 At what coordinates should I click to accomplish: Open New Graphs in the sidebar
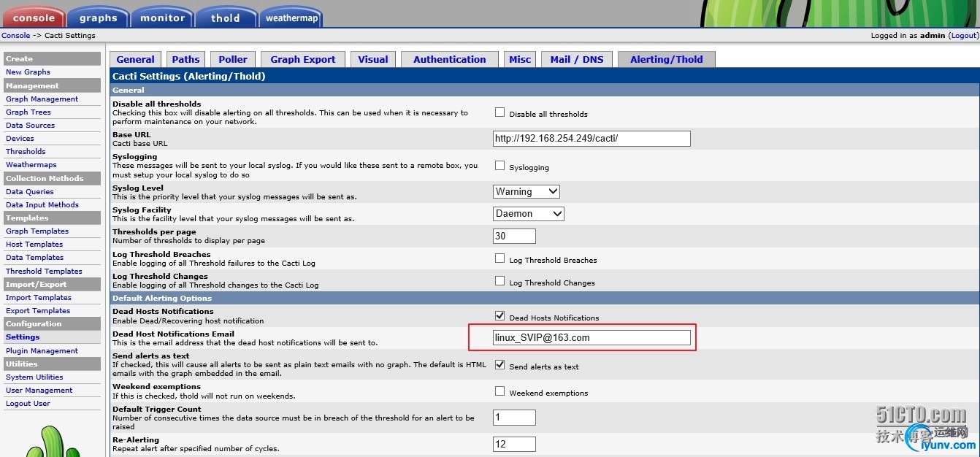(x=28, y=72)
